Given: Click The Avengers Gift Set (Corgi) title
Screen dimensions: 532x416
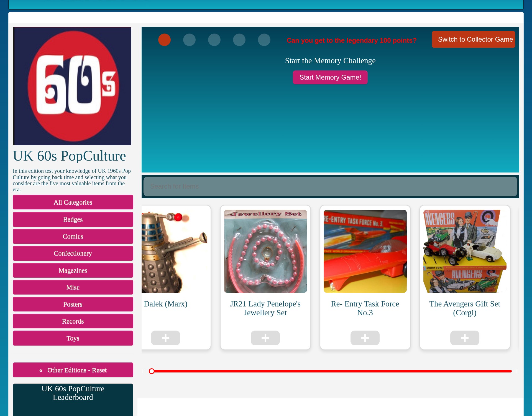Looking at the screenshot, I should 465,308.
